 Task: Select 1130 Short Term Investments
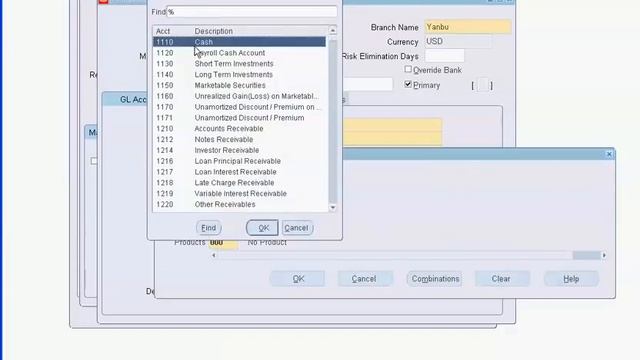click(x=239, y=64)
